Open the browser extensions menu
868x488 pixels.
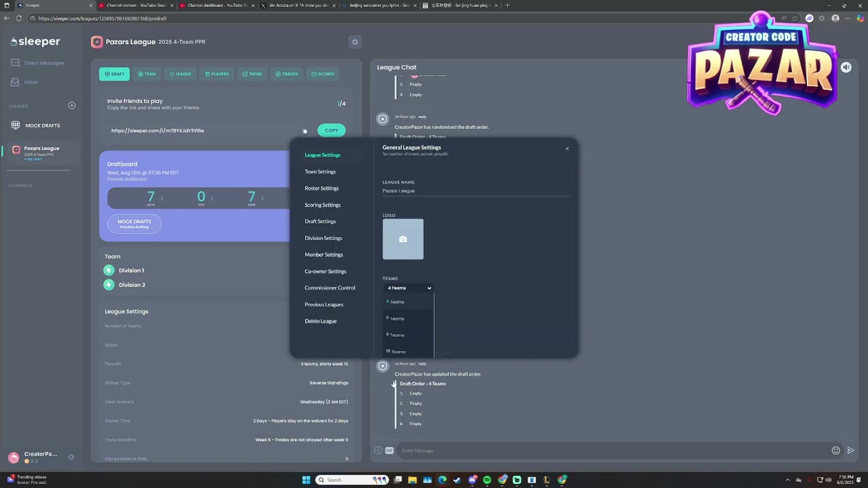click(x=823, y=18)
